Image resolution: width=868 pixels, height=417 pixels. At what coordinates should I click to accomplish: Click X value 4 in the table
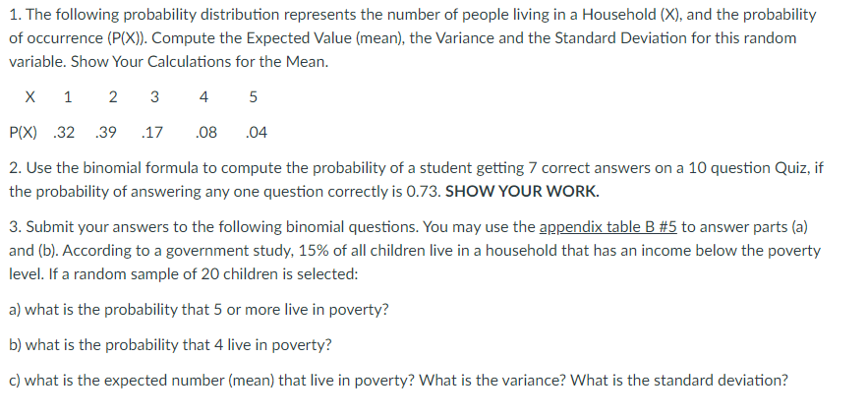[203, 97]
